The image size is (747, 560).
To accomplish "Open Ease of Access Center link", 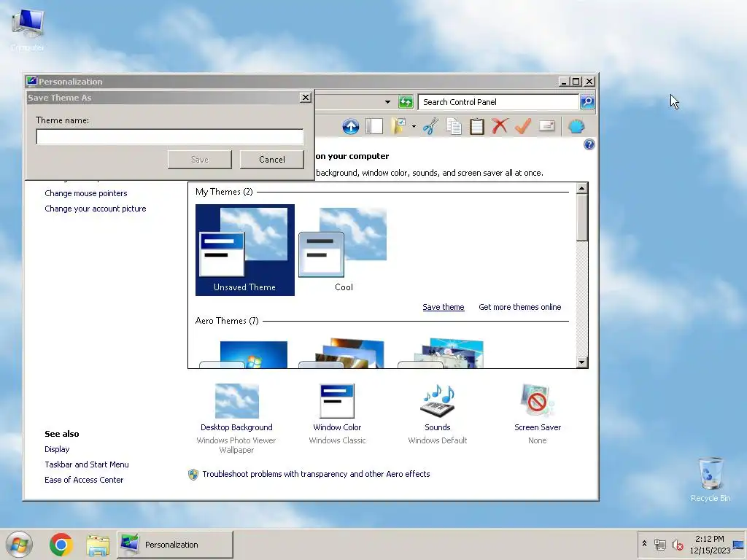I will click(84, 480).
